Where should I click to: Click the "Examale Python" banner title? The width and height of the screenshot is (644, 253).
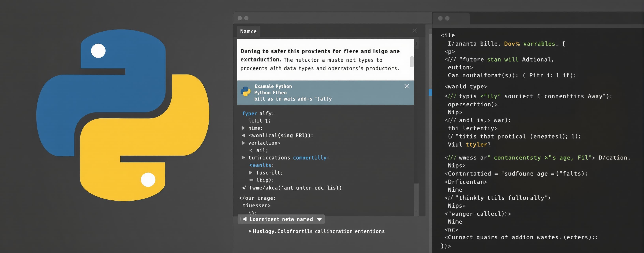coord(273,86)
